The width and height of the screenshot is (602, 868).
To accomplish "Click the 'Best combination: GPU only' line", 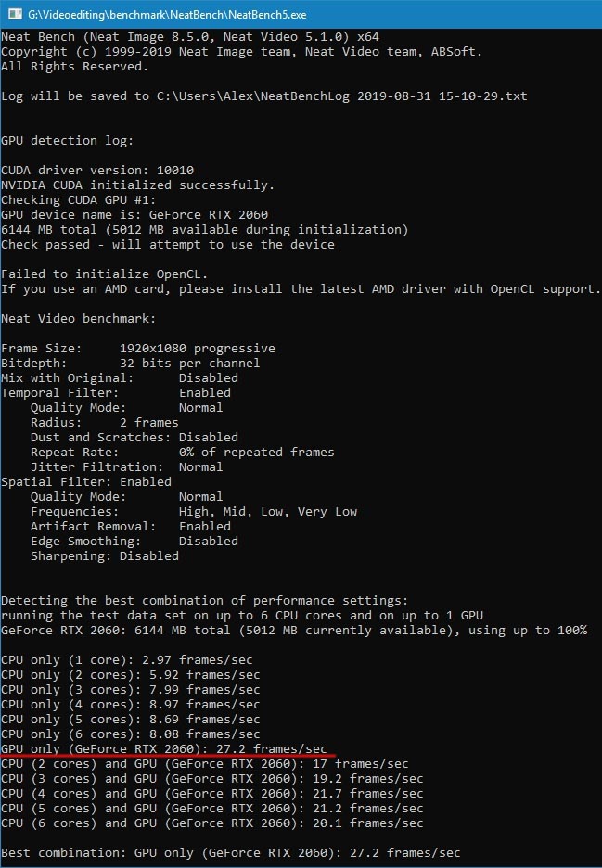I will coord(230,853).
